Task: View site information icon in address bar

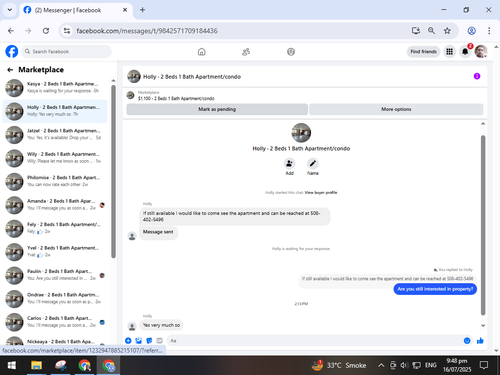Action: [x=67, y=31]
